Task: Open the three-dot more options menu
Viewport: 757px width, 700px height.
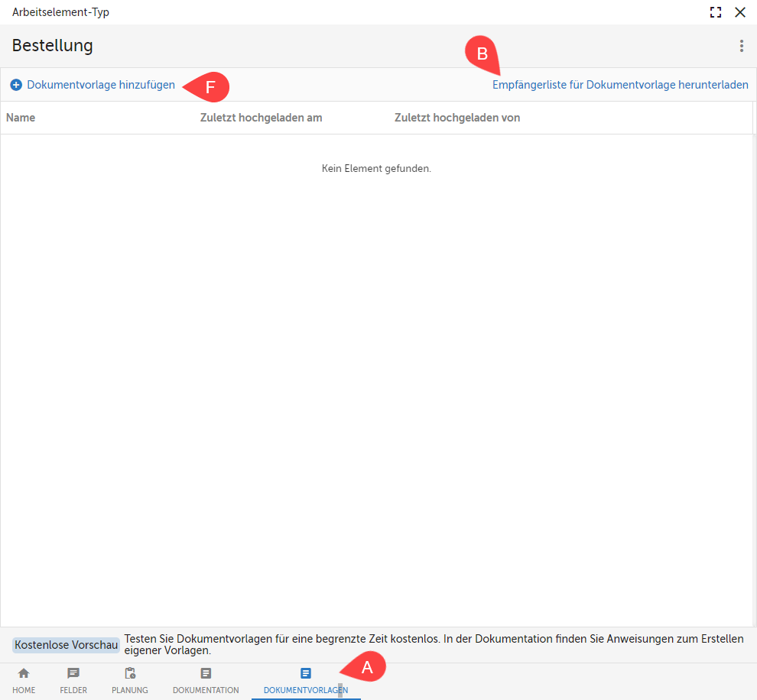Action: pyautogui.click(x=741, y=46)
